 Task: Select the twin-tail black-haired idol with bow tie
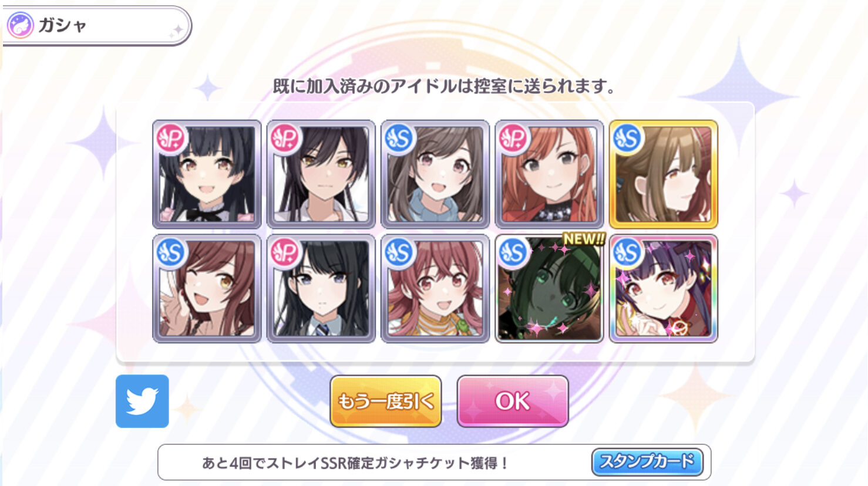pos(207,174)
